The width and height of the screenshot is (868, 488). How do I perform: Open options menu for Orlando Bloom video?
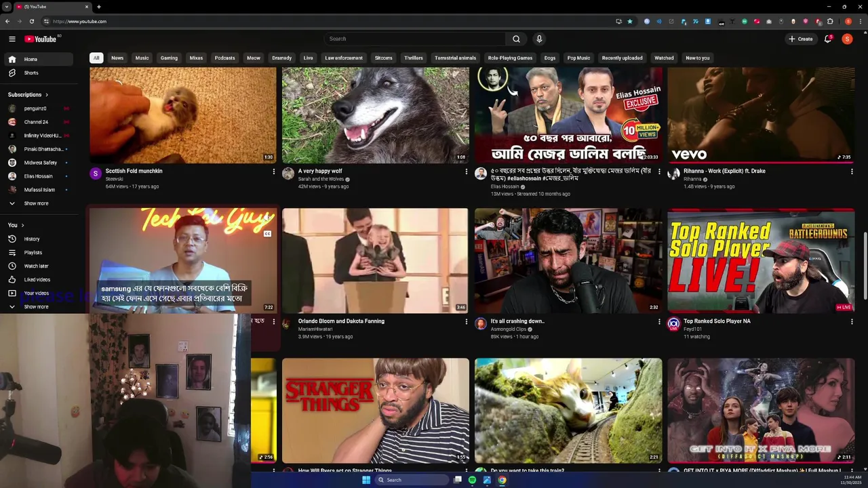[x=467, y=321]
